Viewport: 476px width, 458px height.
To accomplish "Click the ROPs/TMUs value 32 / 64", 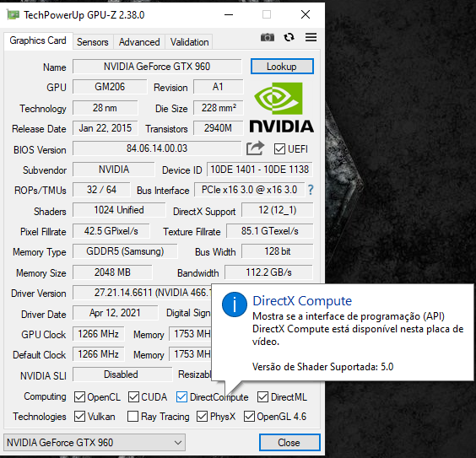I will coord(101,190).
